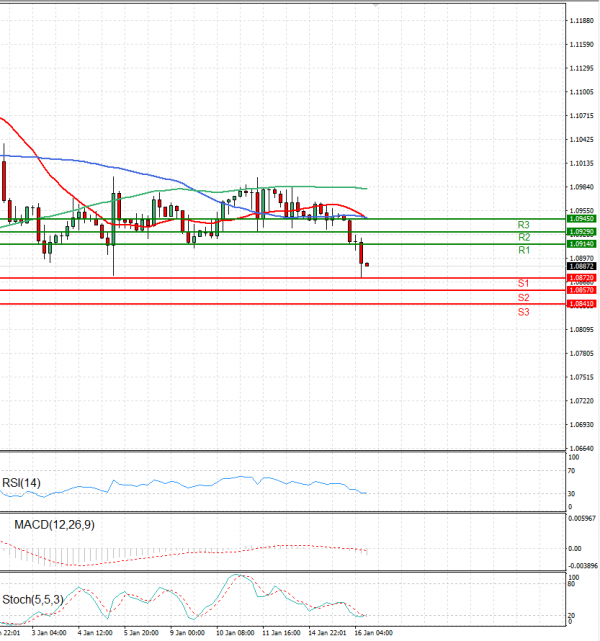Viewport: 600px width, 641px height.
Task: Click the 1.10715 price axis value
Action: [582, 116]
